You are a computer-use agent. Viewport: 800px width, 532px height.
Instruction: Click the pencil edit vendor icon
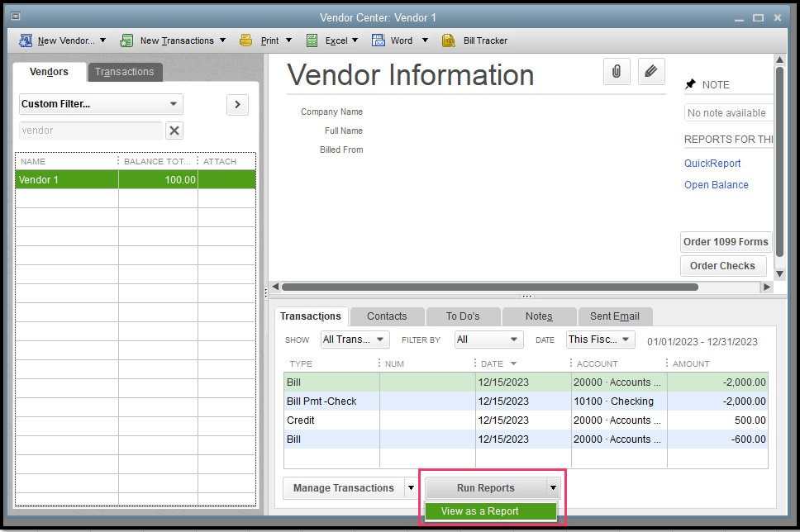coord(651,71)
